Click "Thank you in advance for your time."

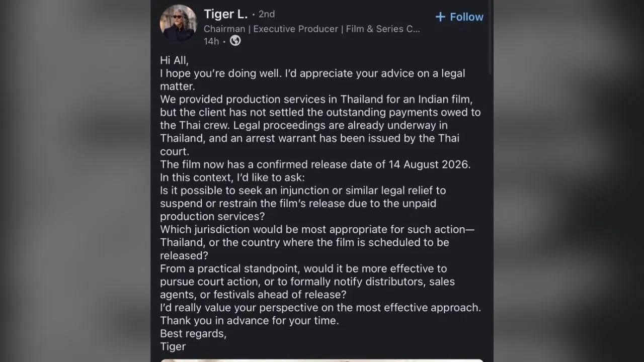tap(250, 320)
